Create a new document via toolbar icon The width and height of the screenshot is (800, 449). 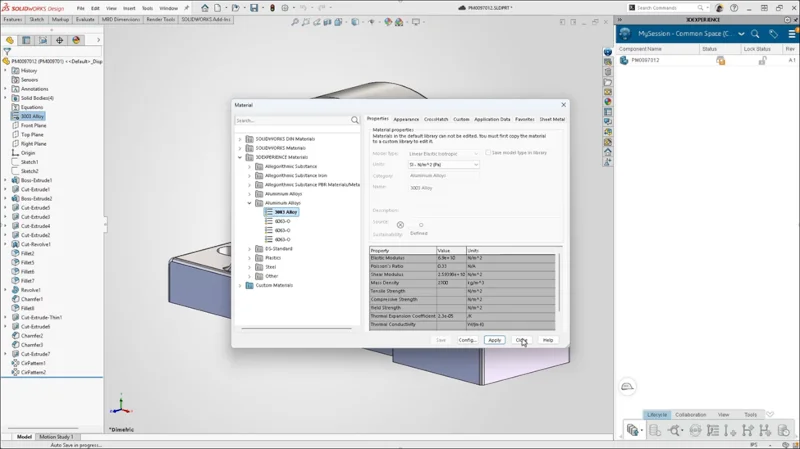[218, 8]
